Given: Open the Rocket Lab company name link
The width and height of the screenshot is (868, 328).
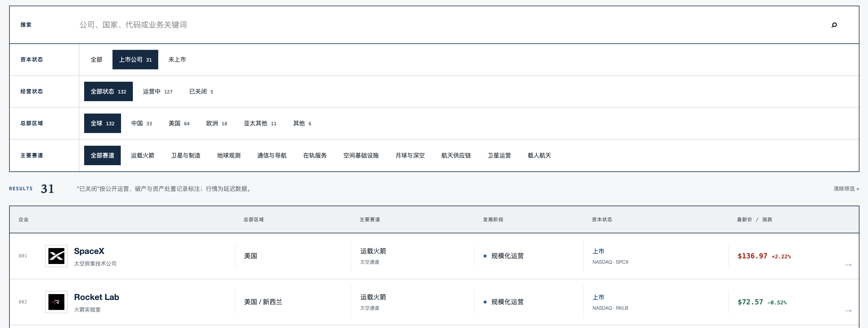Looking at the screenshot, I should (x=96, y=297).
